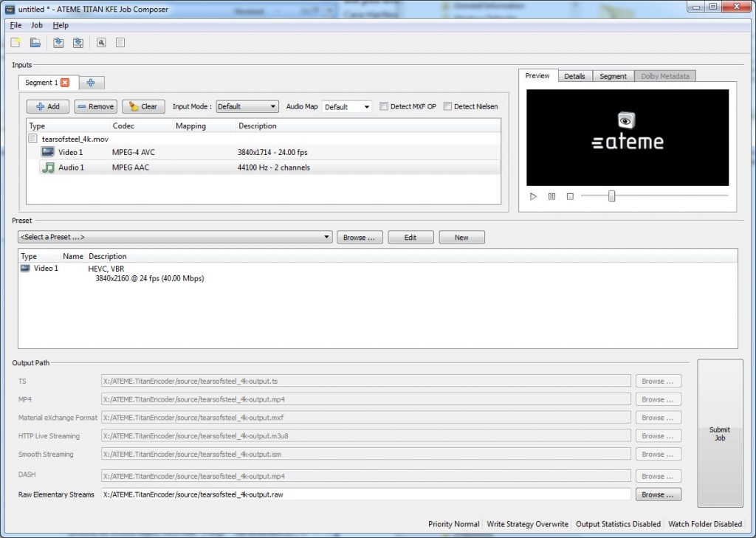The width and height of the screenshot is (756, 538).
Task: Open the Audio Map dropdown
Action: tap(347, 106)
